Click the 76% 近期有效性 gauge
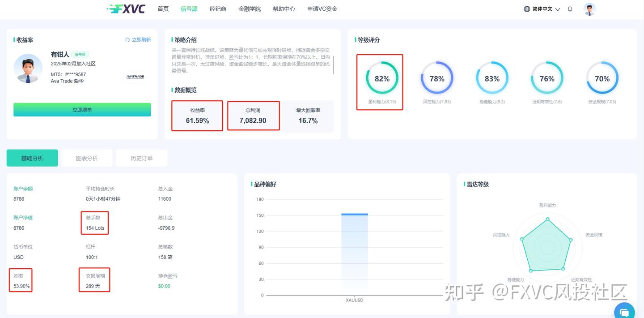This screenshot has height=318, width=644. point(547,79)
